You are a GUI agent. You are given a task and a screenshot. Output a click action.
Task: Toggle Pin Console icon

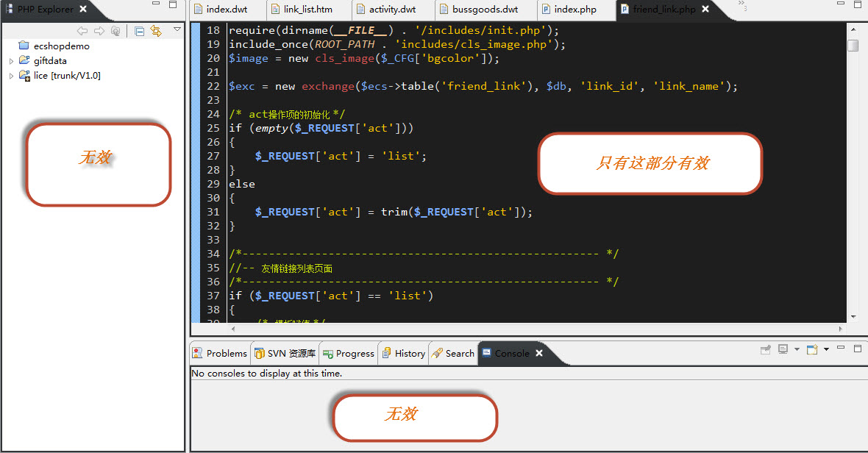pos(766,350)
